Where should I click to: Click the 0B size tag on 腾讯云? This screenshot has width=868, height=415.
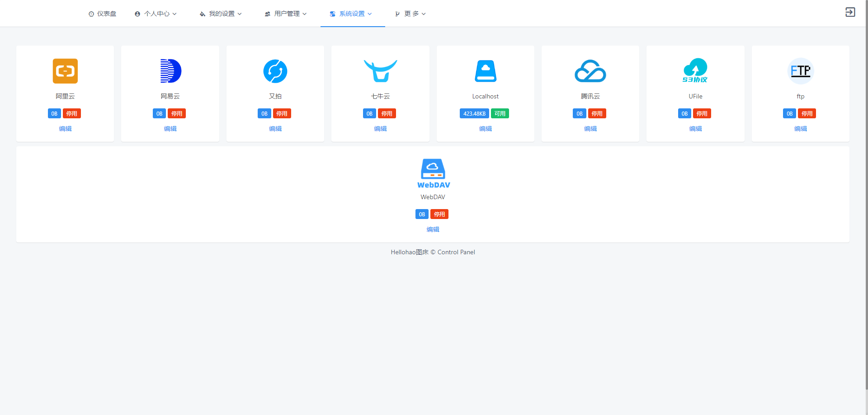(580, 113)
